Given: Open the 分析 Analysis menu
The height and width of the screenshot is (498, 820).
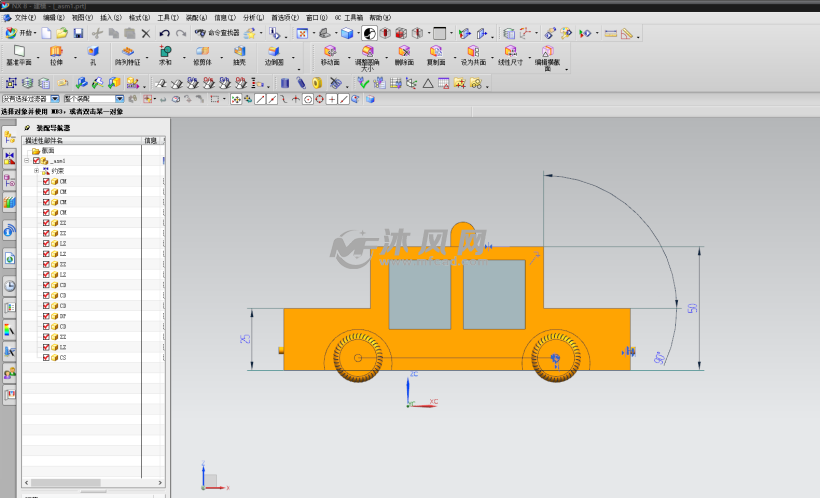Looking at the screenshot, I should point(253,18).
